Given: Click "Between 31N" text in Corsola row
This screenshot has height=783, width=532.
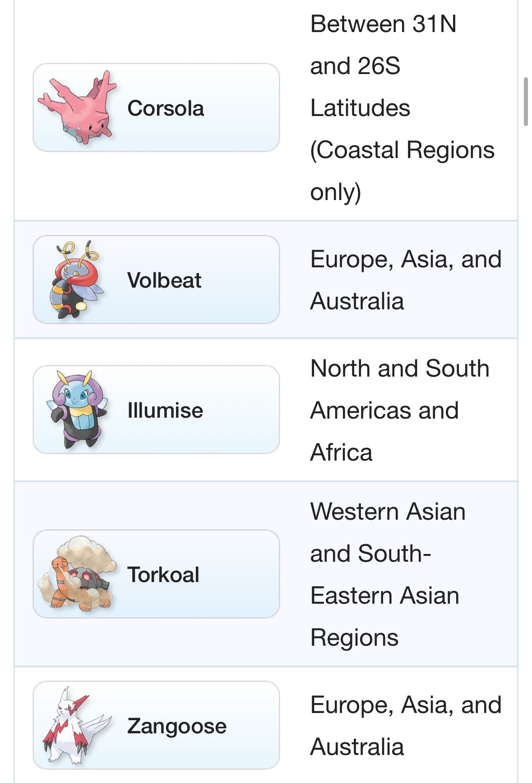Looking at the screenshot, I should pyautogui.click(x=383, y=24).
